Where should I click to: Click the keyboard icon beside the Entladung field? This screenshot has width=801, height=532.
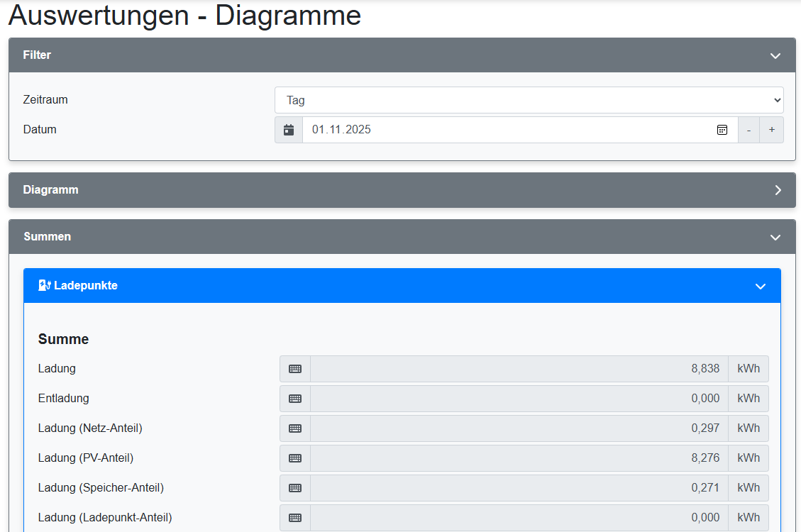pyautogui.click(x=294, y=398)
